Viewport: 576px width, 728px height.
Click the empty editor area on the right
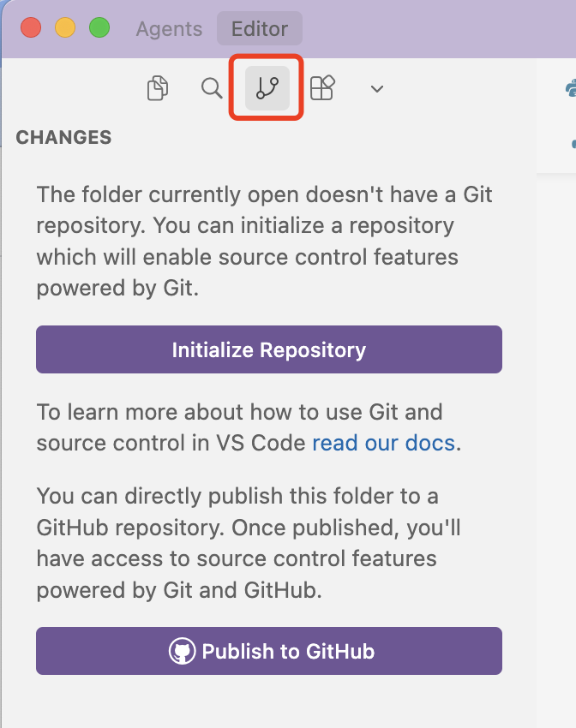click(x=557, y=428)
